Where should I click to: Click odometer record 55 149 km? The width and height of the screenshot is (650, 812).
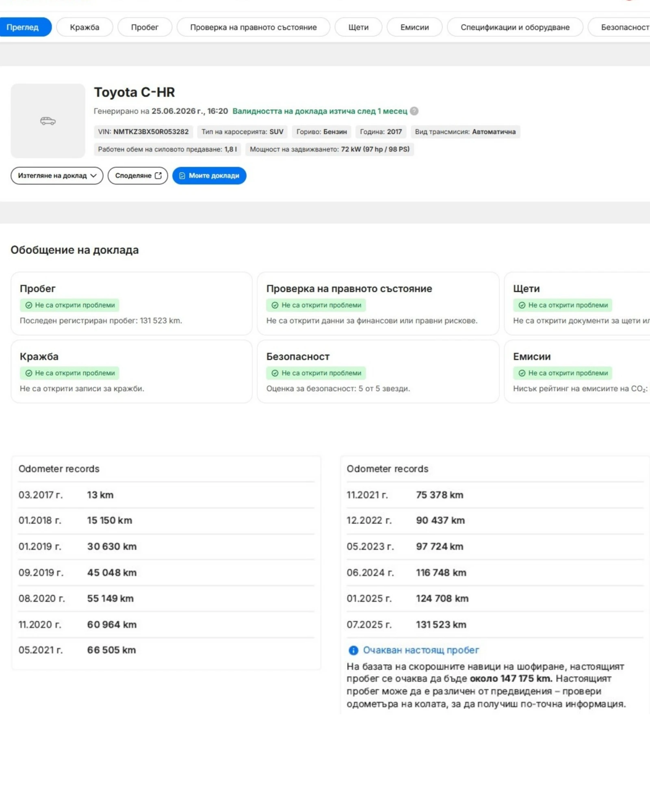click(166, 598)
